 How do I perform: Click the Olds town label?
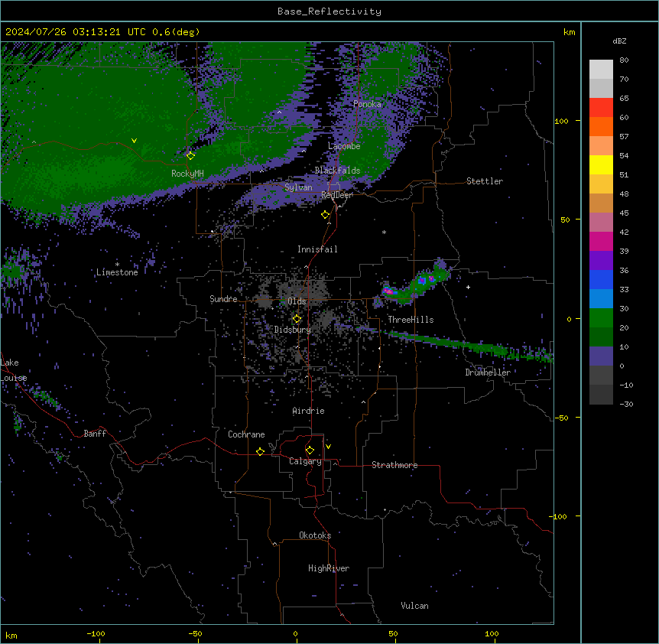point(297,301)
